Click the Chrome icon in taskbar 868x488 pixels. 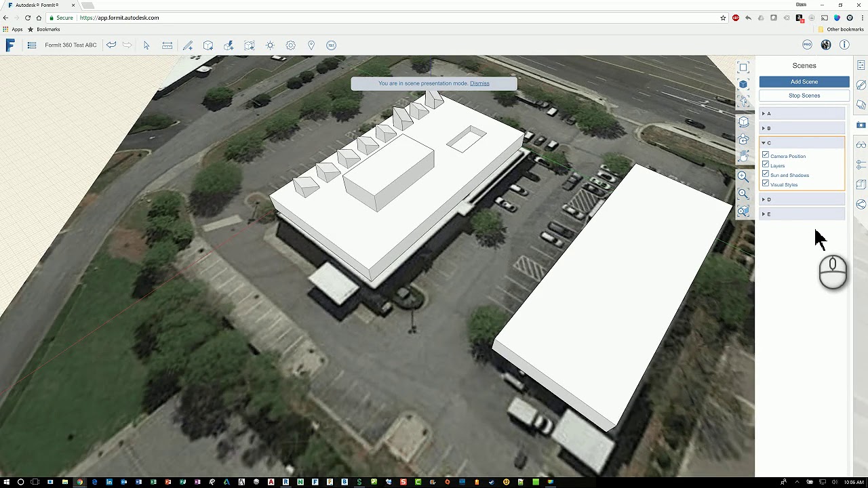coord(79,482)
